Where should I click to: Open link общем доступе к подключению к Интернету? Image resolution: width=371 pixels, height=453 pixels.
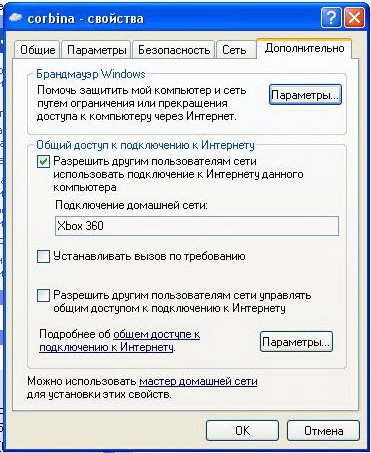(120, 341)
